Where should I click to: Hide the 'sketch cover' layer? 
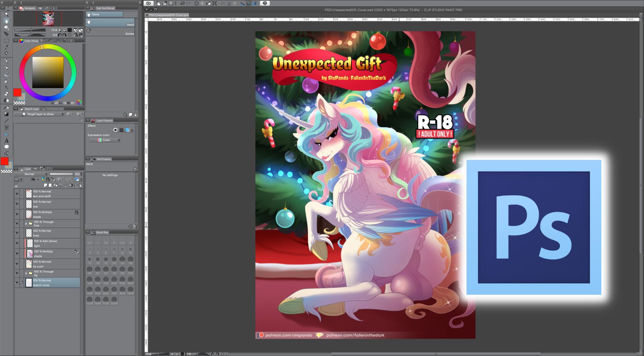coord(17,283)
